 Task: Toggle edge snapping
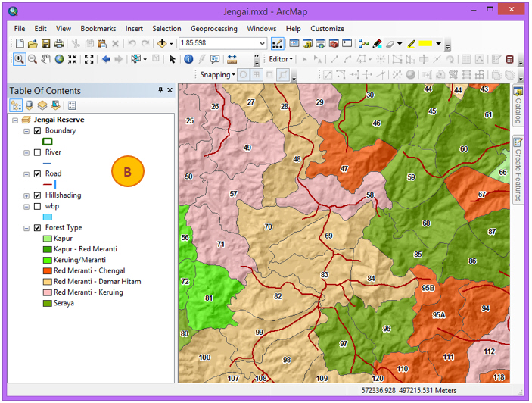point(283,74)
